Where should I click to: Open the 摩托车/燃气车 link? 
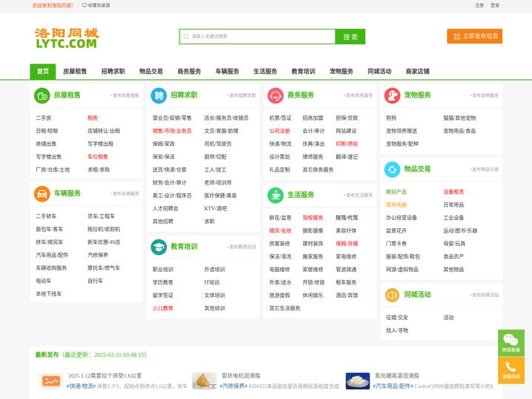pos(104,268)
